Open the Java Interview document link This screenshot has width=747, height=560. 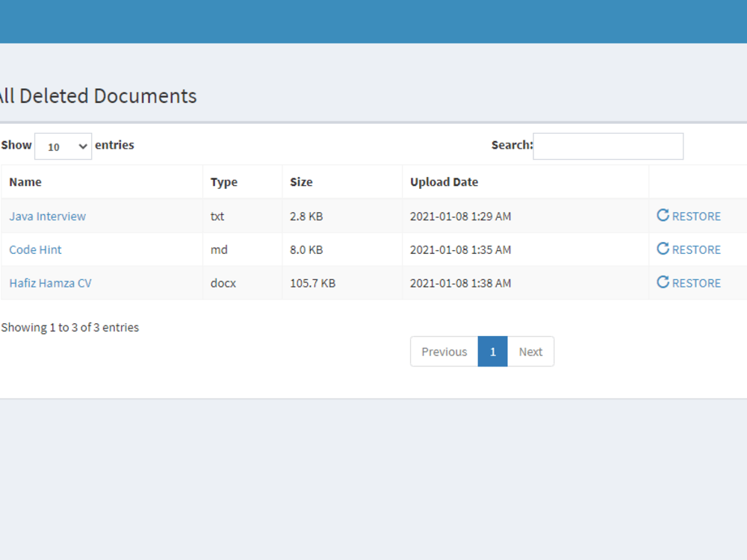point(47,217)
